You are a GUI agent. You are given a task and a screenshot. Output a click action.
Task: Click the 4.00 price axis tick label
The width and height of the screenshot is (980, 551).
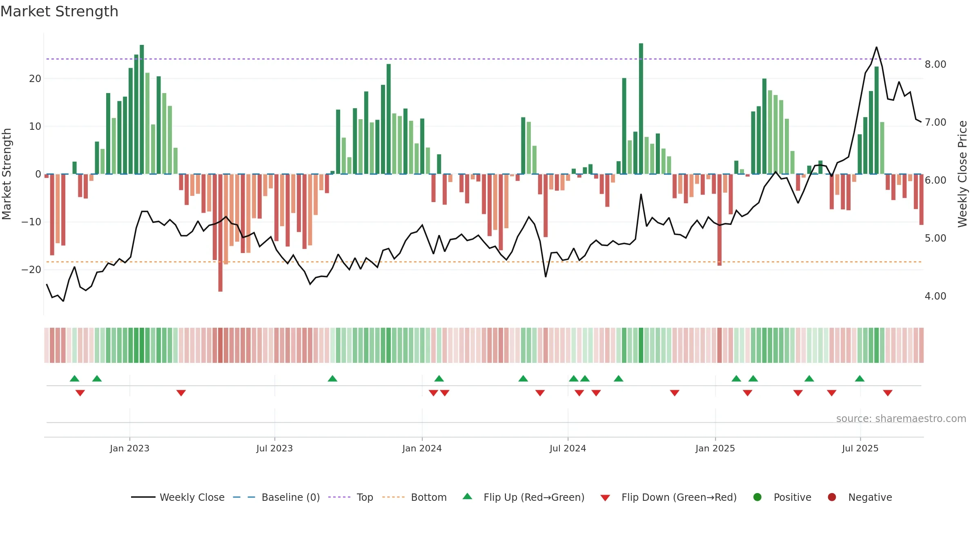935,296
